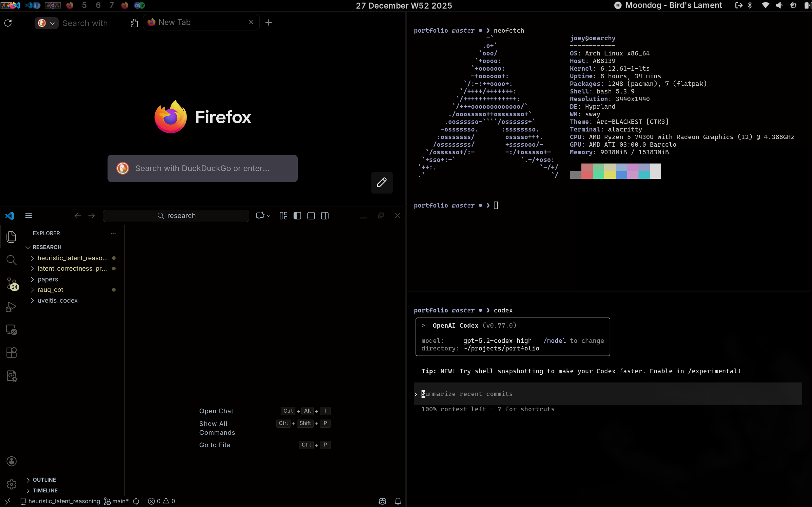Expand the TIMELINE section
This screenshot has width=812, height=507.
click(x=45, y=491)
